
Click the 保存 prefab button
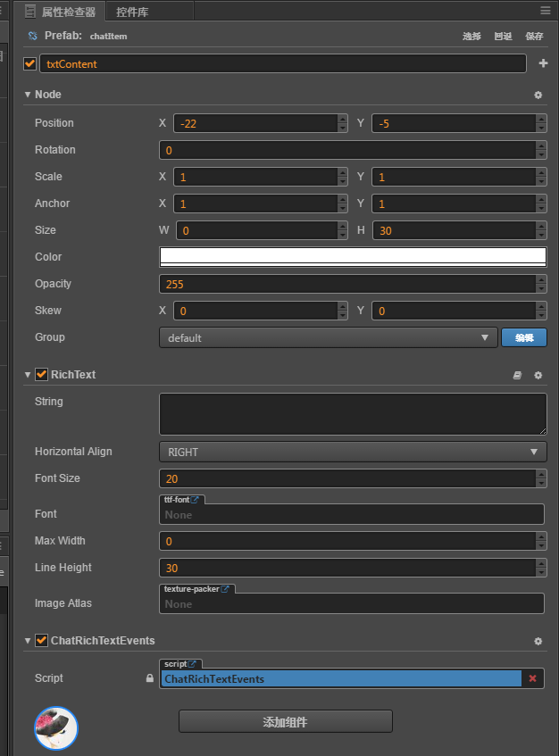[x=534, y=37]
